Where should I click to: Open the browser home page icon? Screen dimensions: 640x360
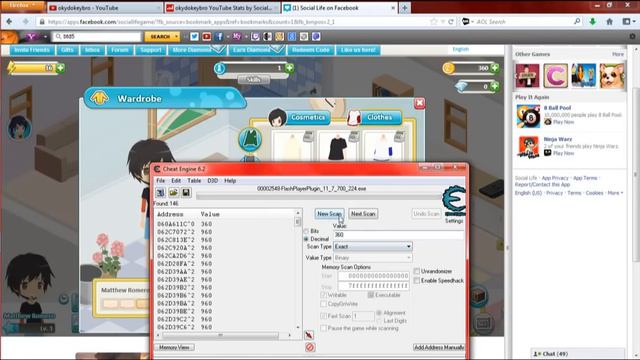(609, 22)
